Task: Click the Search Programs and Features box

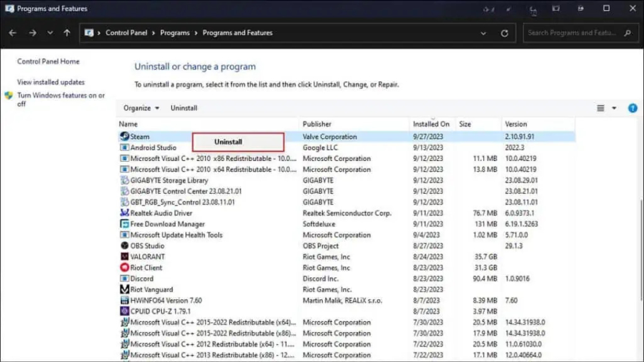Action: (572, 33)
